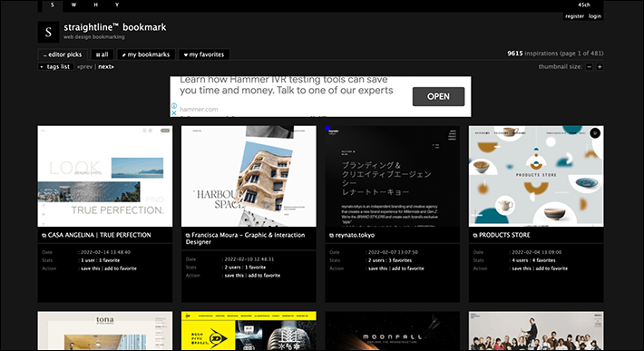Open PRODUCTS STORE thumbnail
This screenshot has width=644, height=351.
536,176
